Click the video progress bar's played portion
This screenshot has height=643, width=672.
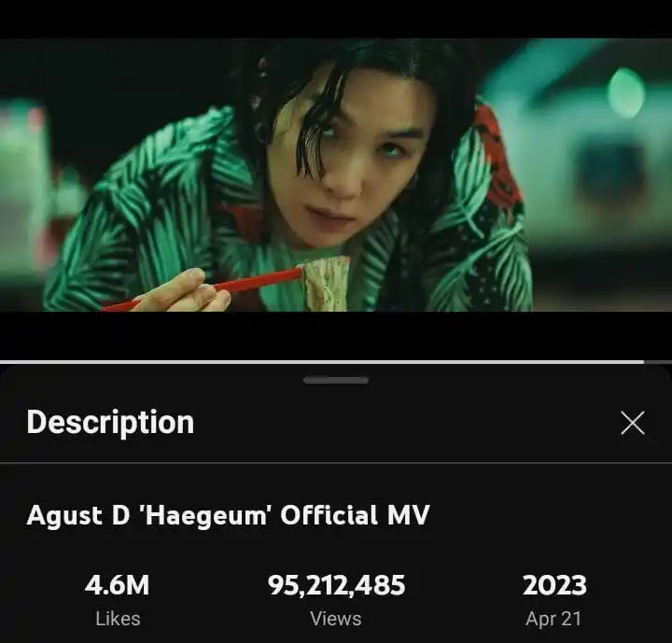click(x=321, y=362)
